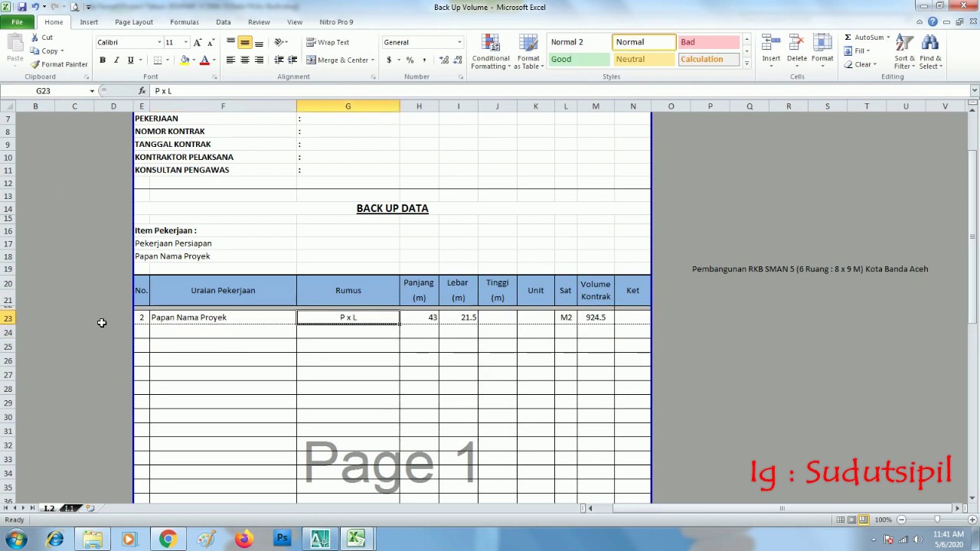Toggle center horizontal alignment
The image size is (980, 551).
pyautogui.click(x=244, y=60)
